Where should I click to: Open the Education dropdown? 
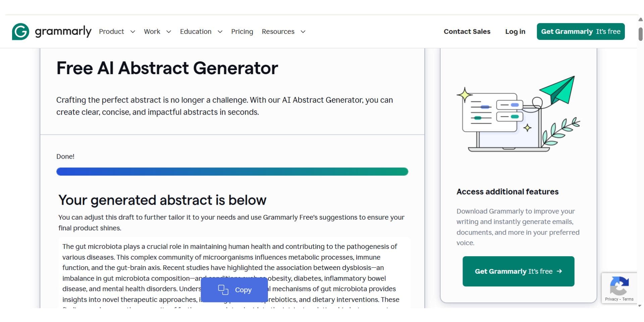pos(201,31)
